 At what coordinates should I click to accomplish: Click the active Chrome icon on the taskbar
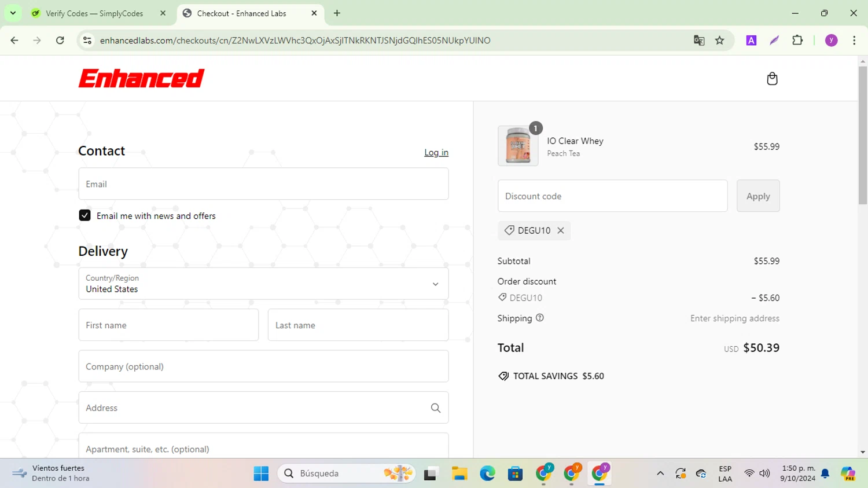point(599,474)
